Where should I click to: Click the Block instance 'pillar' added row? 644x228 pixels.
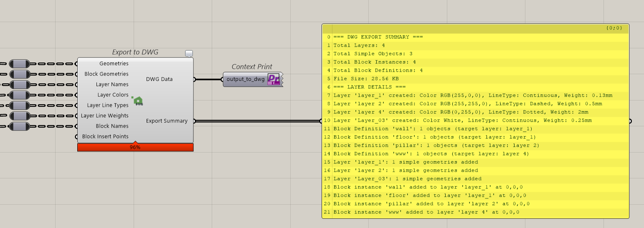[476, 204]
